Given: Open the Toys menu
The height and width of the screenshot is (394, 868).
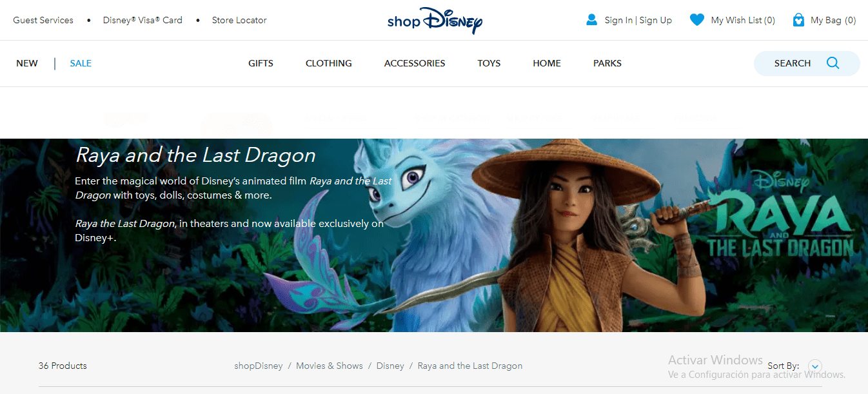Looking at the screenshot, I should (x=489, y=63).
